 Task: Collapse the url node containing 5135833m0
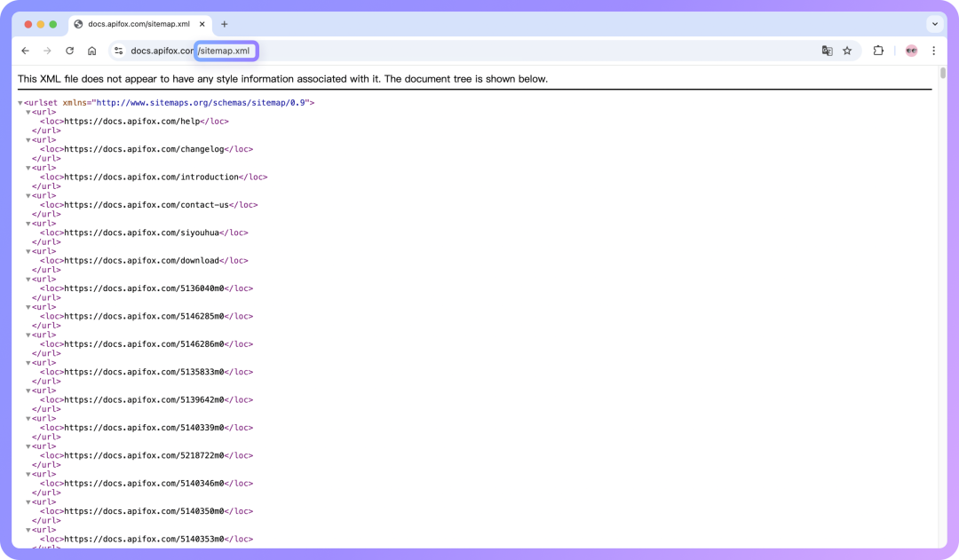(28, 362)
